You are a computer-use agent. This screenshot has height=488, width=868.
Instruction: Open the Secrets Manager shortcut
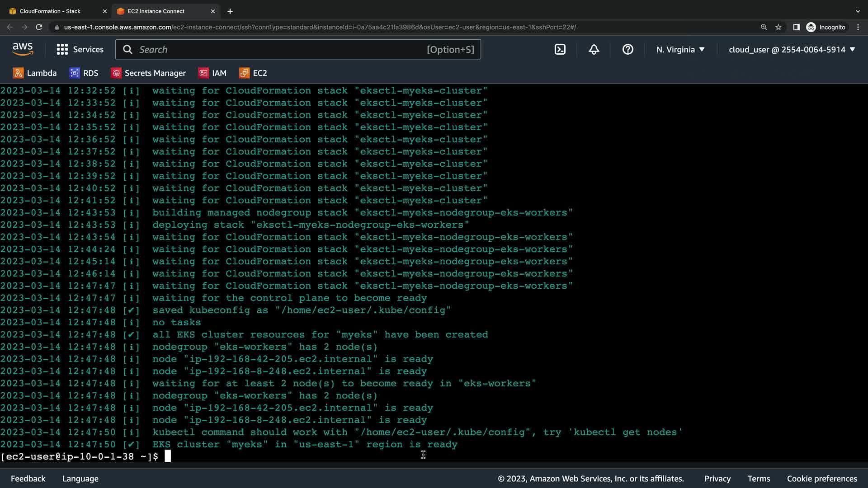(148, 73)
